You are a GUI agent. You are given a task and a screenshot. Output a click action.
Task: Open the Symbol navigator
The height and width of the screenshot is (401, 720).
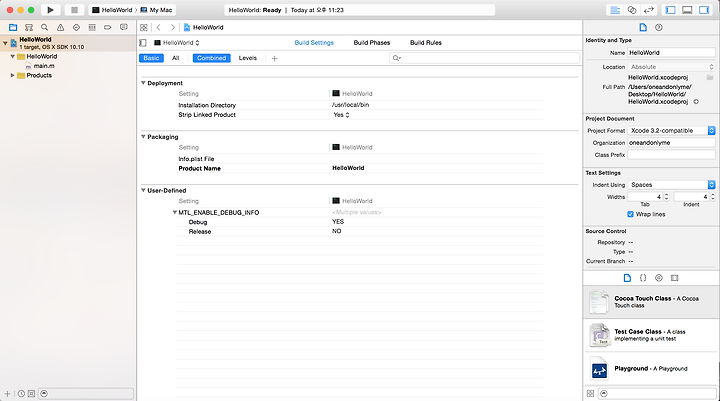(29, 28)
